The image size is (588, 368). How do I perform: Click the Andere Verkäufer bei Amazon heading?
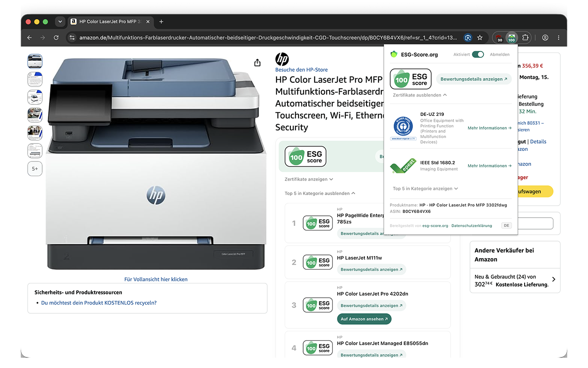504,255
